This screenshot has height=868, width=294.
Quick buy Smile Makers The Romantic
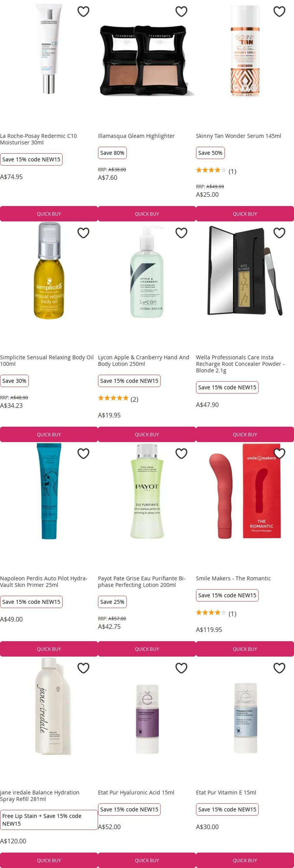[x=245, y=649]
